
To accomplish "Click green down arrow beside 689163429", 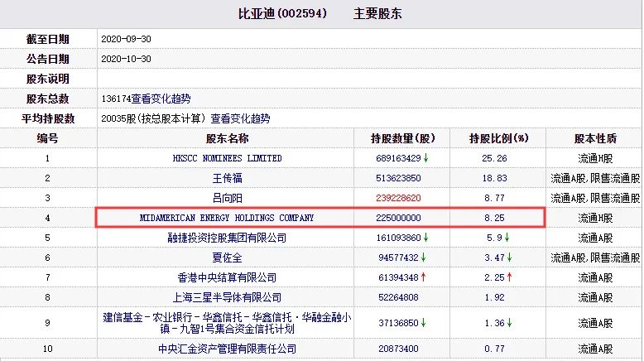I will coord(426,158).
